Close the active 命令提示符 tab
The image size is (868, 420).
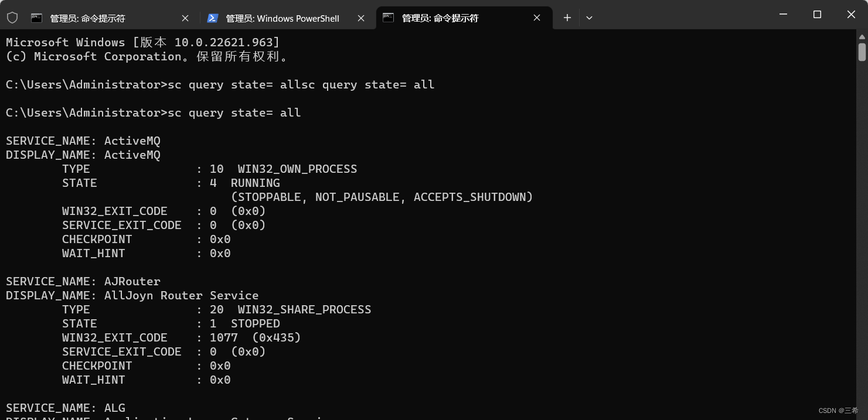[x=537, y=18]
